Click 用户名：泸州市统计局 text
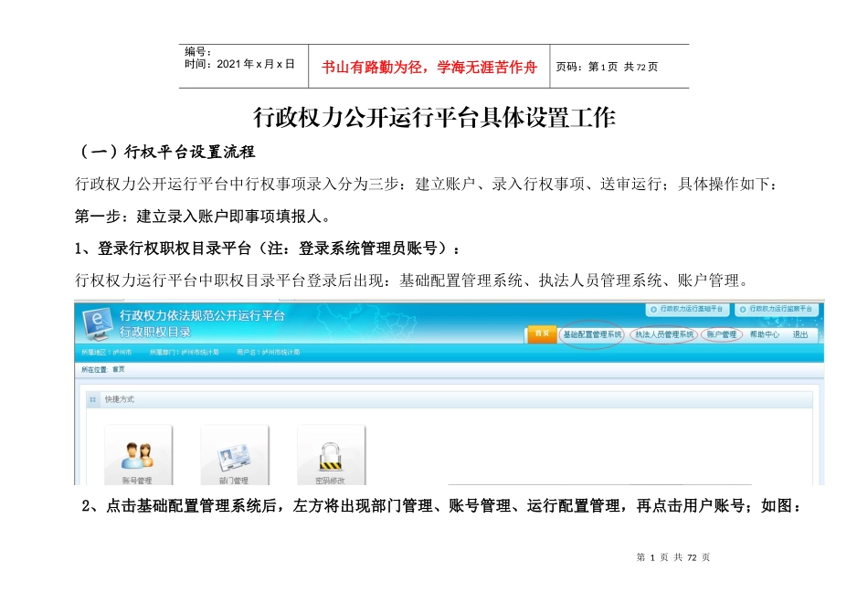This screenshot has width=868, height=614. point(268,352)
